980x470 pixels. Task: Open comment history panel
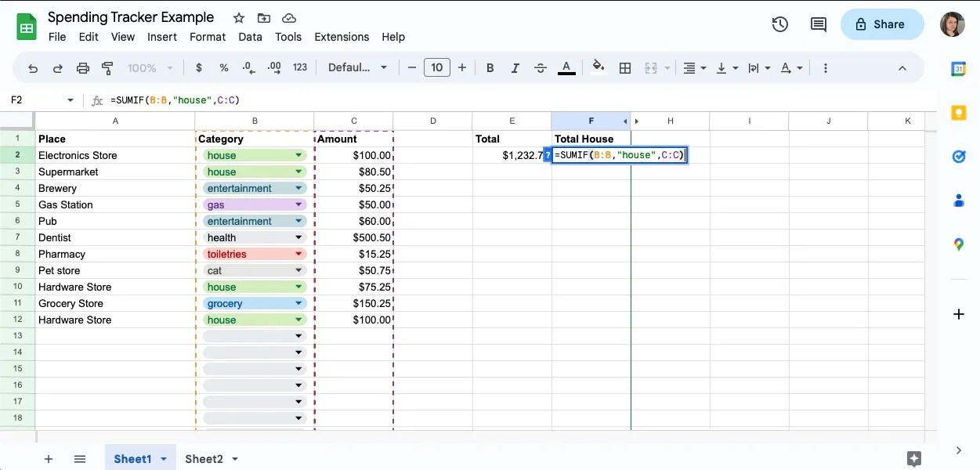point(818,24)
